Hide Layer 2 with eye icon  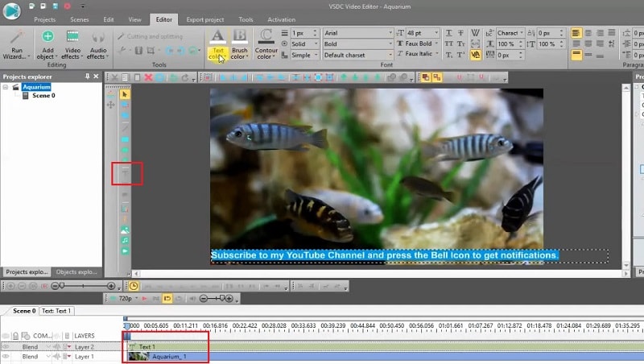6,347
